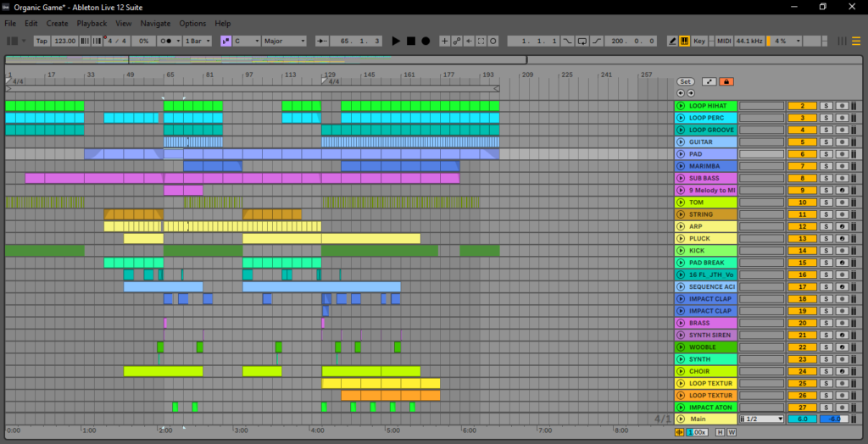Mute the MARIMBA track via activator 7
868x444 pixels.
pyautogui.click(x=801, y=166)
